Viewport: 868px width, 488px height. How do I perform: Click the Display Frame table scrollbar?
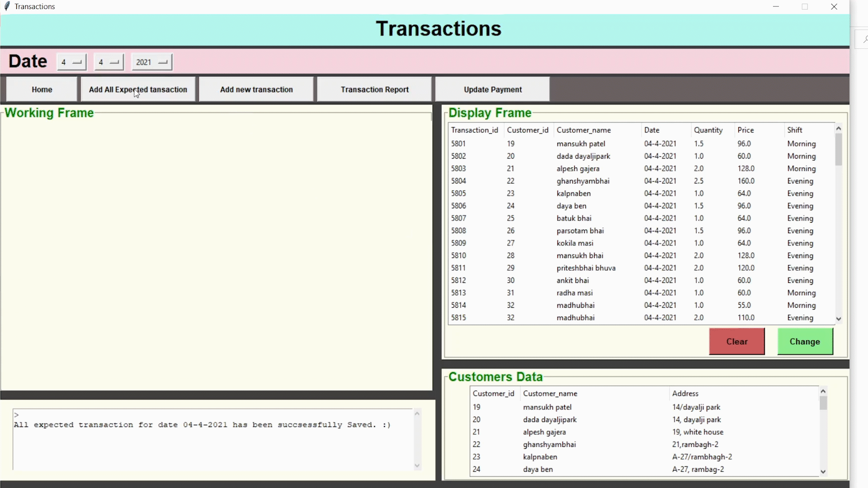pyautogui.click(x=839, y=149)
